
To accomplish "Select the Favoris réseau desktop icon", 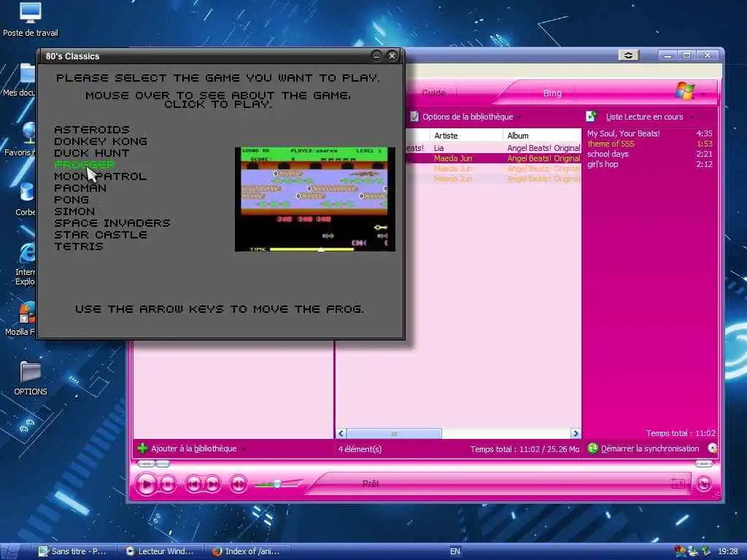I will coord(19,139).
